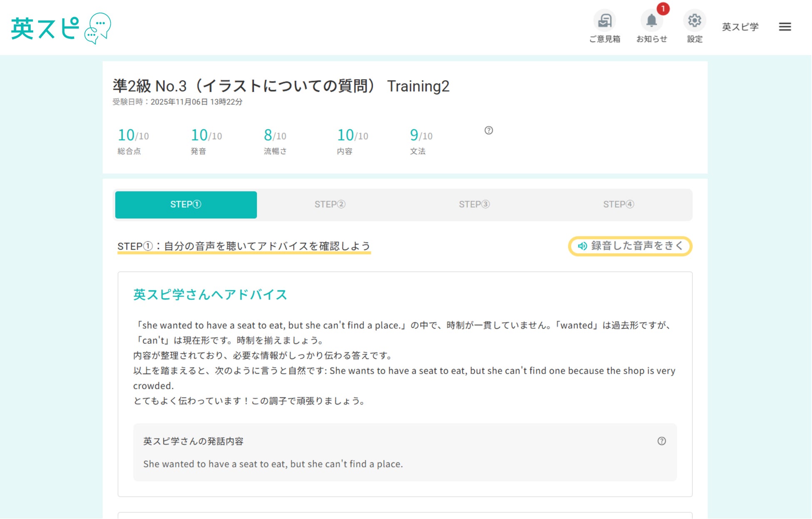This screenshot has height=519, width=812.
Task: Select the STEP① tab
Action: (186, 205)
